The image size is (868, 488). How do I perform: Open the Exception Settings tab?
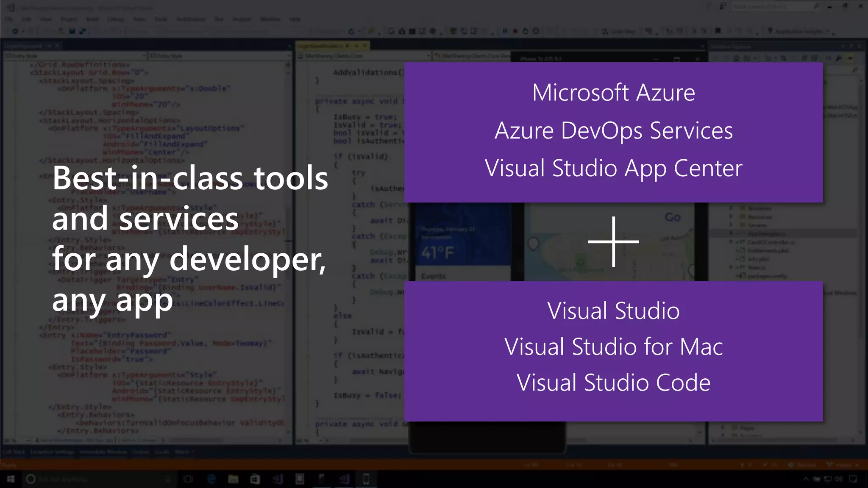point(52,452)
